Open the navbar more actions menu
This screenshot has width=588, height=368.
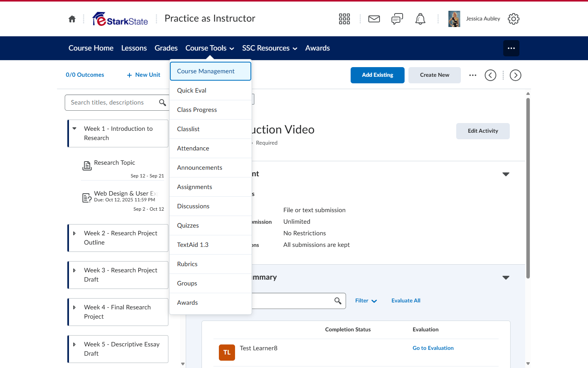pyautogui.click(x=511, y=48)
